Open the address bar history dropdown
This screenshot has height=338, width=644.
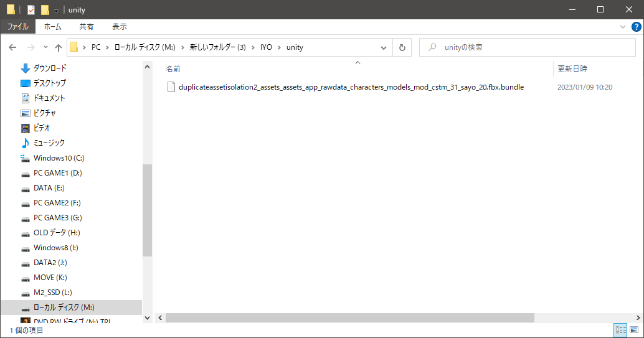384,48
